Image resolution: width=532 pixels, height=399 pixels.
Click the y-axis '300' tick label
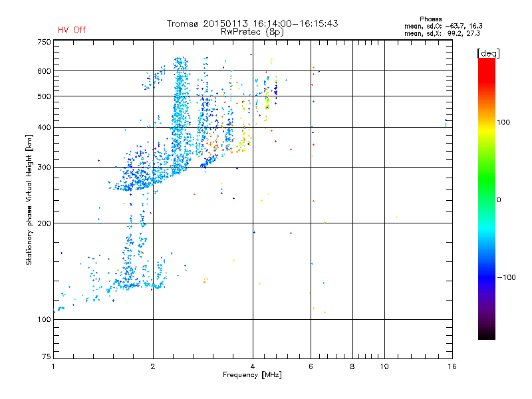pyautogui.click(x=44, y=168)
